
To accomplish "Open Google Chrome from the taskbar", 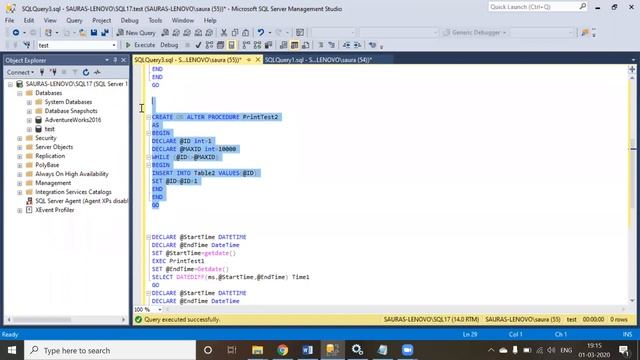I will coord(282,350).
